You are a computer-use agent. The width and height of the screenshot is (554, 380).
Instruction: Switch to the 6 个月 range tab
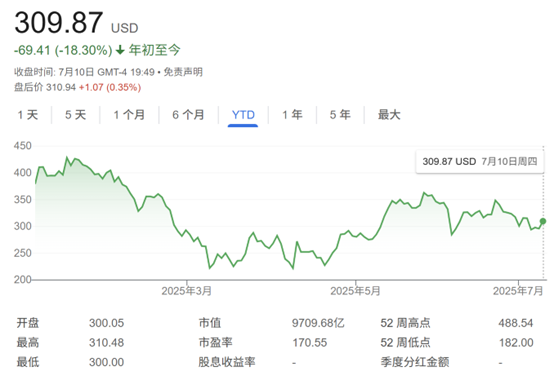pos(188,115)
